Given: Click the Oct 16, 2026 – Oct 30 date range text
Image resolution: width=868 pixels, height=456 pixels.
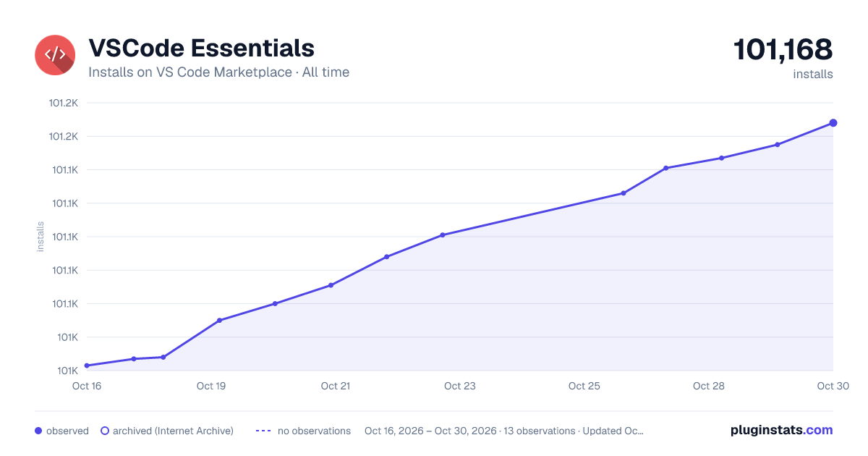Looking at the screenshot, I should (x=504, y=431).
